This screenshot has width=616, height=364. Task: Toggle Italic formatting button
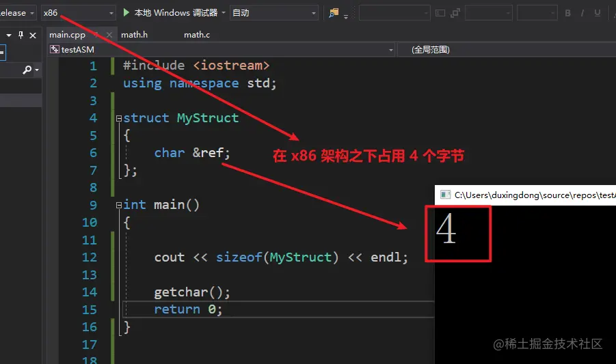[582, 13]
